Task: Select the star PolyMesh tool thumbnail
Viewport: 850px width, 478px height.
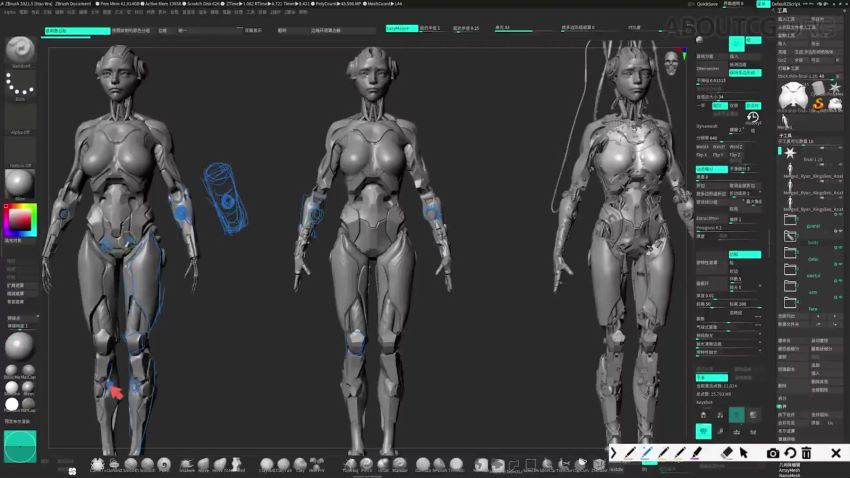Action: 835,87
